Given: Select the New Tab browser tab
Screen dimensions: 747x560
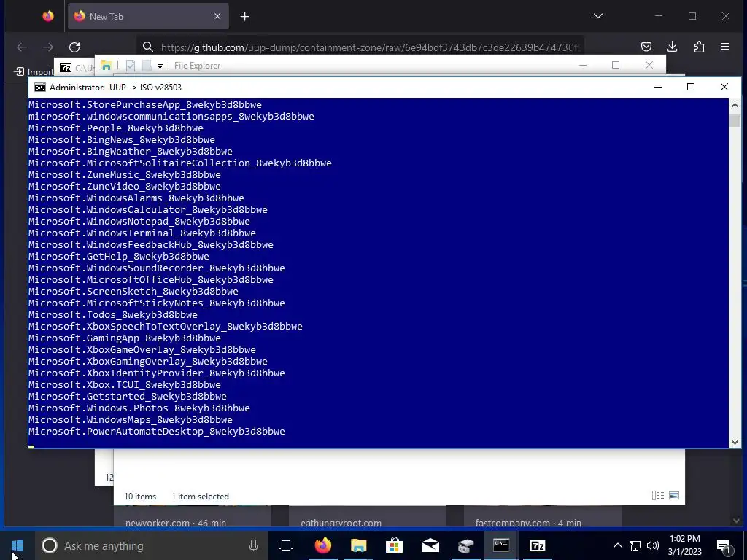Looking at the screenshot, I should 148,16.
